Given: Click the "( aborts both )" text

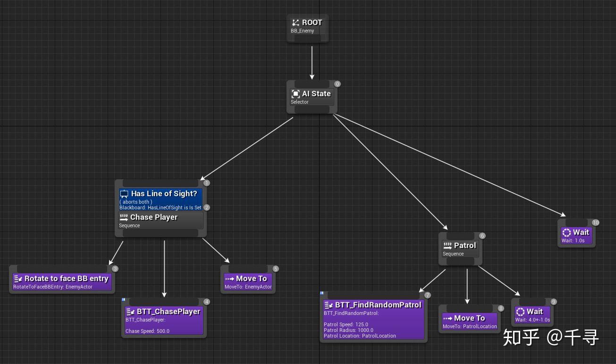Looking at the screenshot, I should [136, 202].
